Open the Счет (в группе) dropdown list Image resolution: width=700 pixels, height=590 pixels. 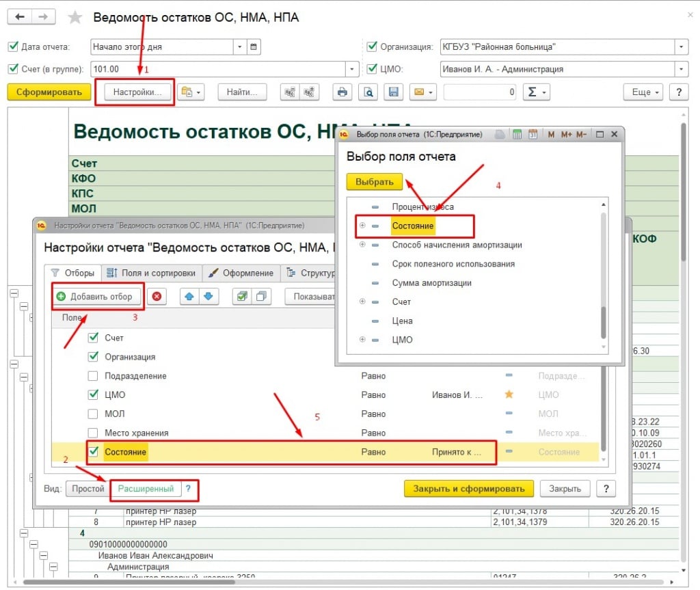353,69
